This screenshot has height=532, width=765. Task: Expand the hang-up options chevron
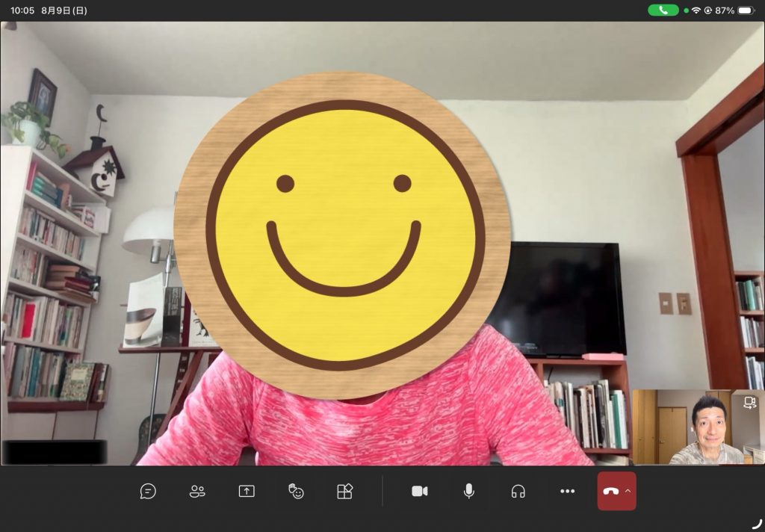pyautogui.click(x=628, y=491)
